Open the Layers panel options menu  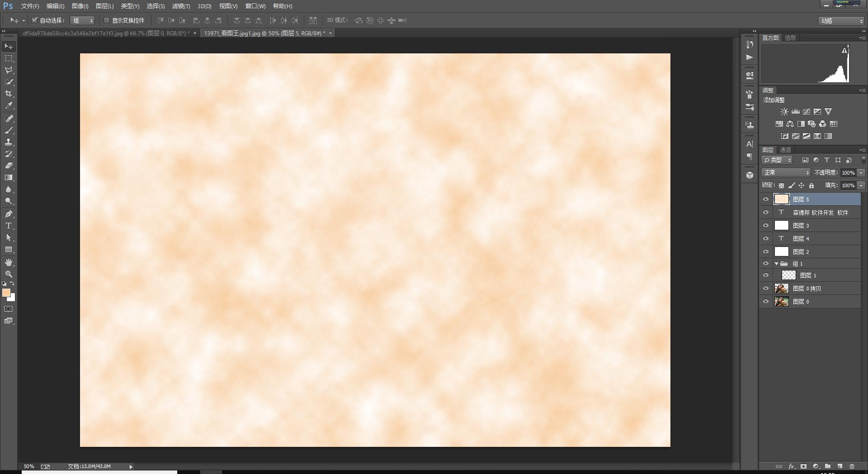tap(863, 150)
